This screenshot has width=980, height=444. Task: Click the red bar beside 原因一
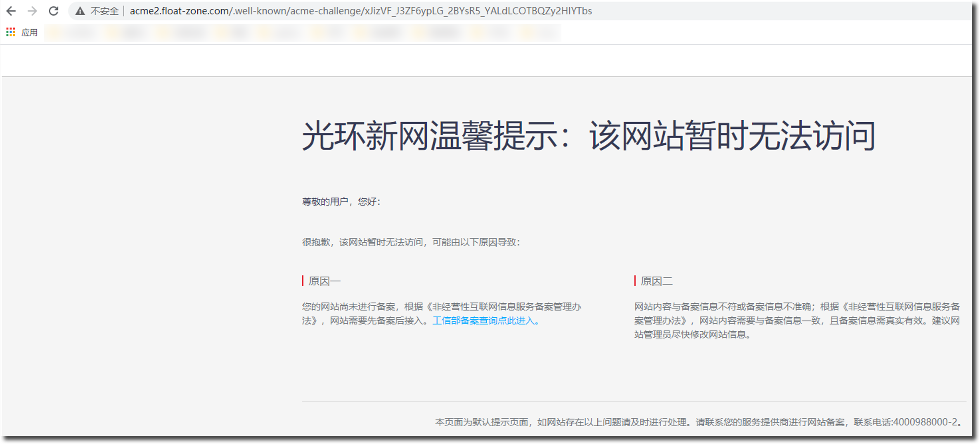(303, 281)
